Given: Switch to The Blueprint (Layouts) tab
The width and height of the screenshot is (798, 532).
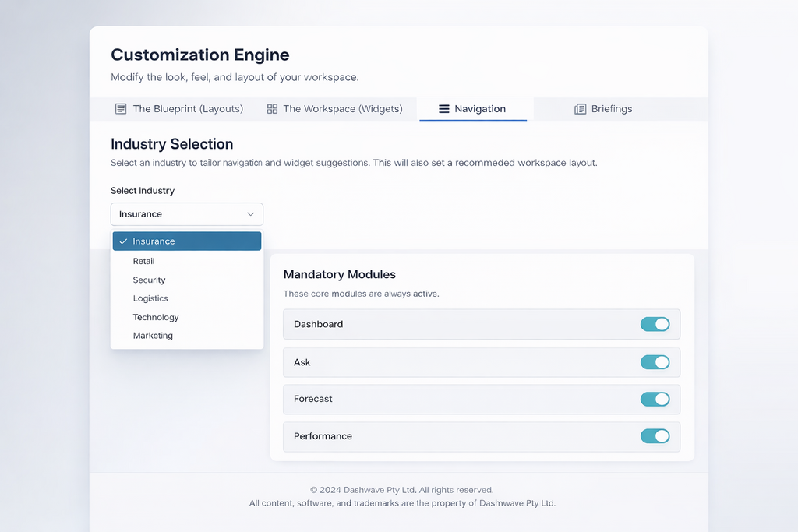Looking at the screenshot, I should (x=187, y=109).
